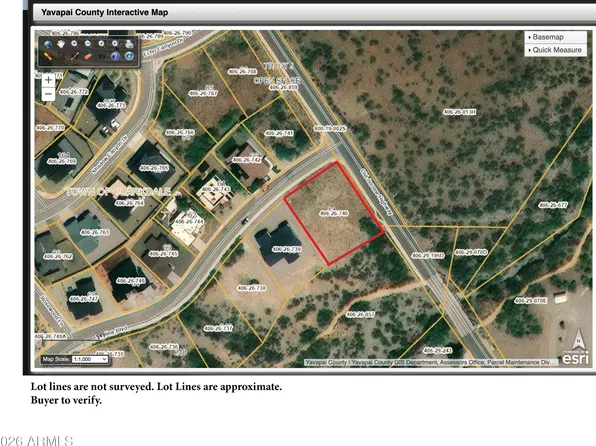Click parcel label 406-26-736
Viewport: 596px width, 446px height.
coord(164,347)
